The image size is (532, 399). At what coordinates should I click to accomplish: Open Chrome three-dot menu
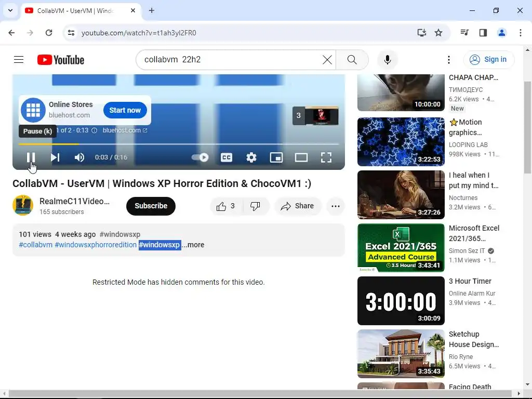[x=520, y=33]
